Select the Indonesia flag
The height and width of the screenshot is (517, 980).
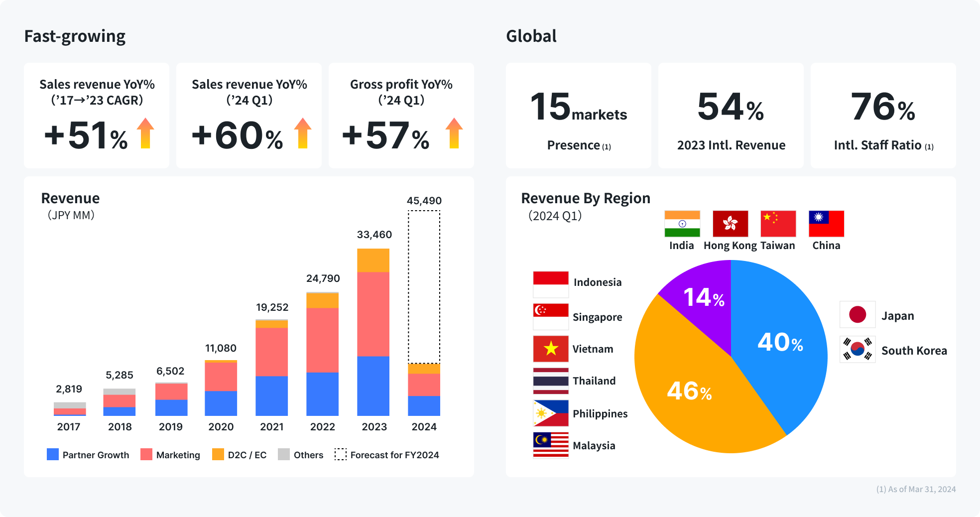point(550,284)
